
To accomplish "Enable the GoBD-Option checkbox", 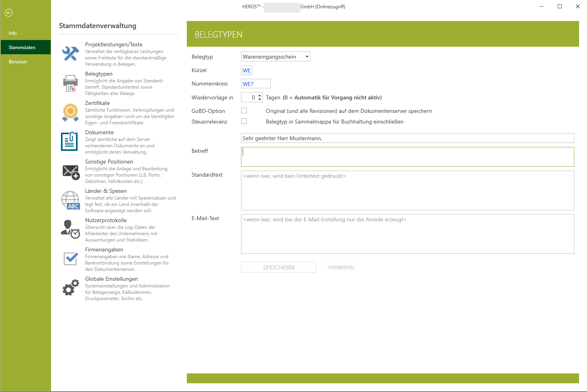I will pyautogui.click(x=244, y=111).
